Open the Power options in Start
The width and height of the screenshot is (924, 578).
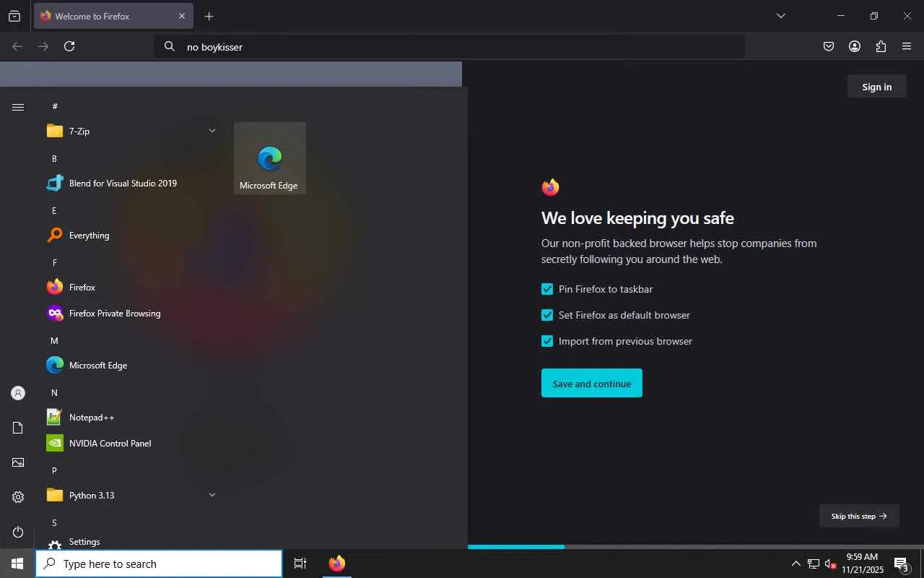(18, 532)
